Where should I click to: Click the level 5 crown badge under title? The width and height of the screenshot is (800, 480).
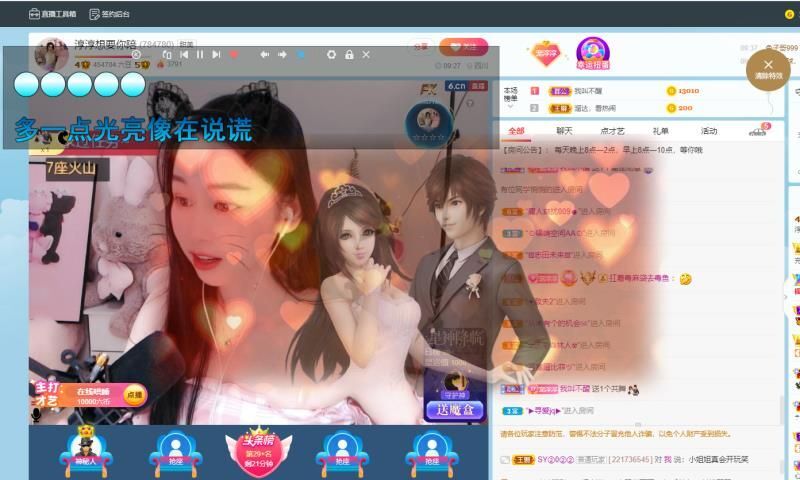click(x=142, y=65)
